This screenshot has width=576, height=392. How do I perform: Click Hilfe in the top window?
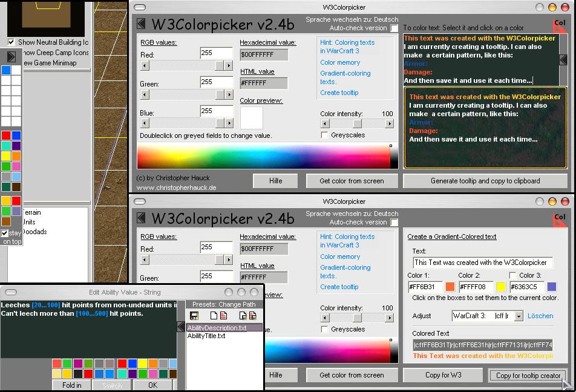pos(275,181)
